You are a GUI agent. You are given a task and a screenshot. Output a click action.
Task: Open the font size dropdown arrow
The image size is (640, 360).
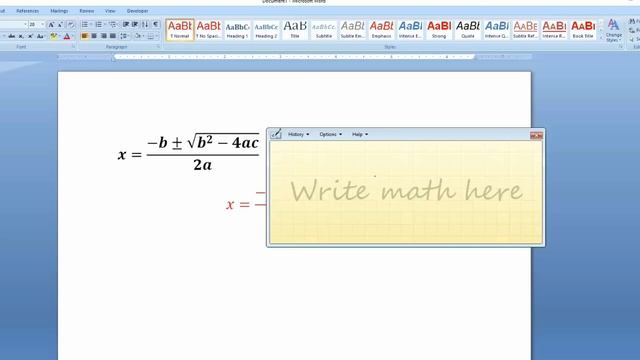point(42,24)
